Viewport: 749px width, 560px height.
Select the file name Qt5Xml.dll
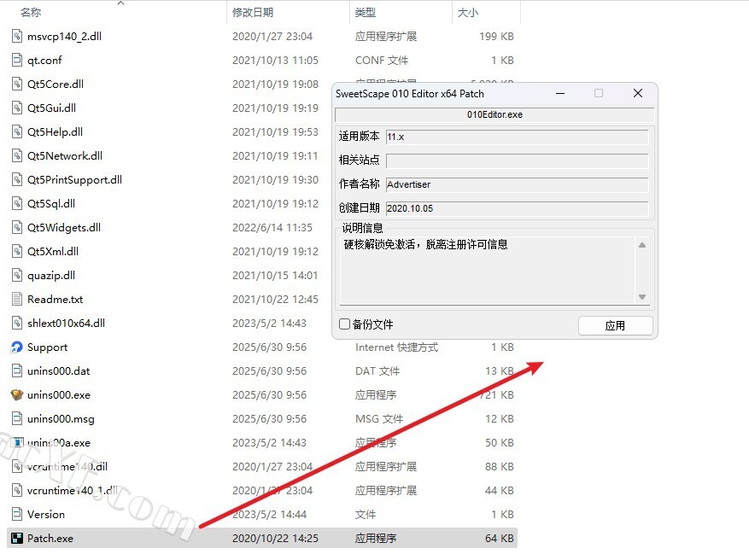[x=53, y=252]
